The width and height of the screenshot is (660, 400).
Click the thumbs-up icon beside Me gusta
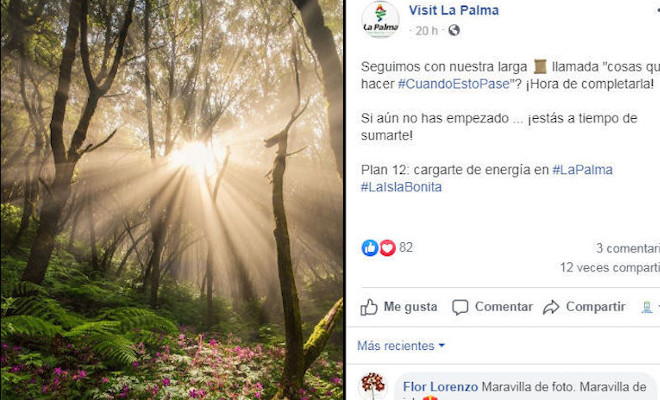[x=369, y=307]
